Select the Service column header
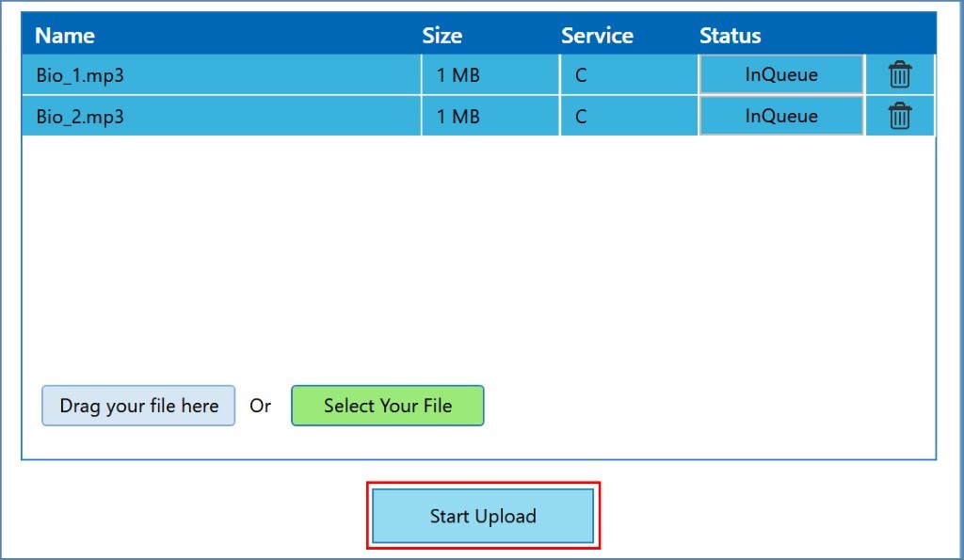The height and width of the screenshot is (560, 964). pos(597,36)
